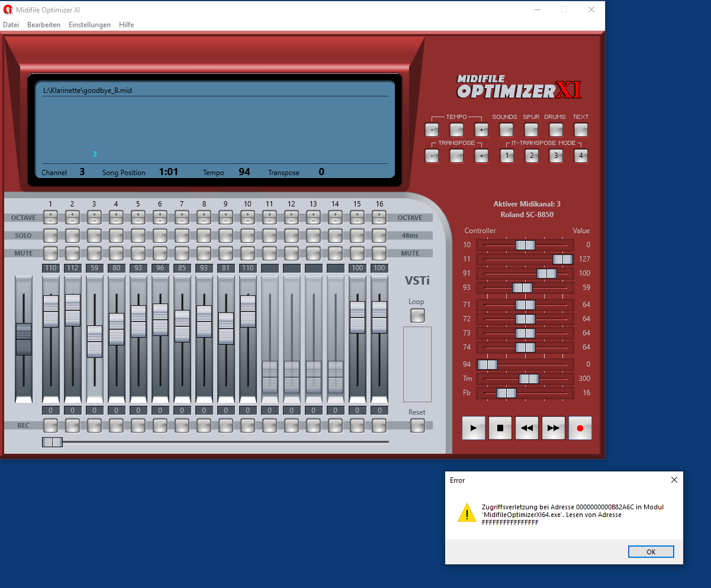Click the Reset button
This screenshot has width=711, height=588.
point(417,425)
